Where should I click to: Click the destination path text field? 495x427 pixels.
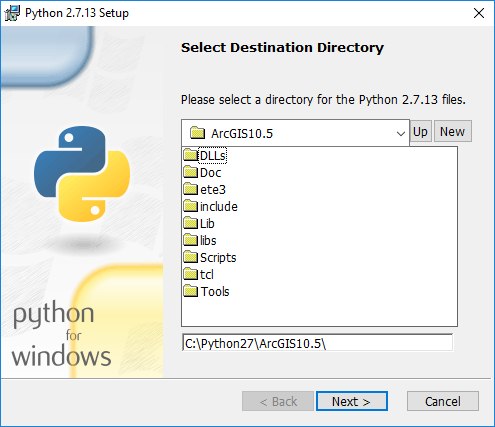(x=317, y=343)
